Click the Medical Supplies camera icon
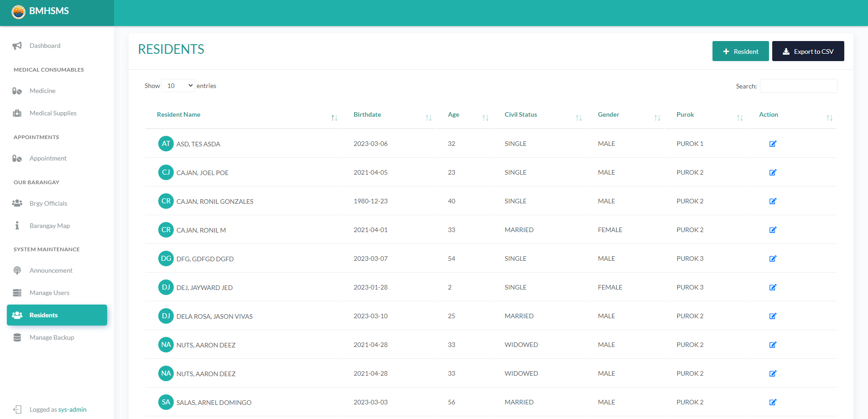The width and height of the screenshot is (868, 419). point(17,113)
